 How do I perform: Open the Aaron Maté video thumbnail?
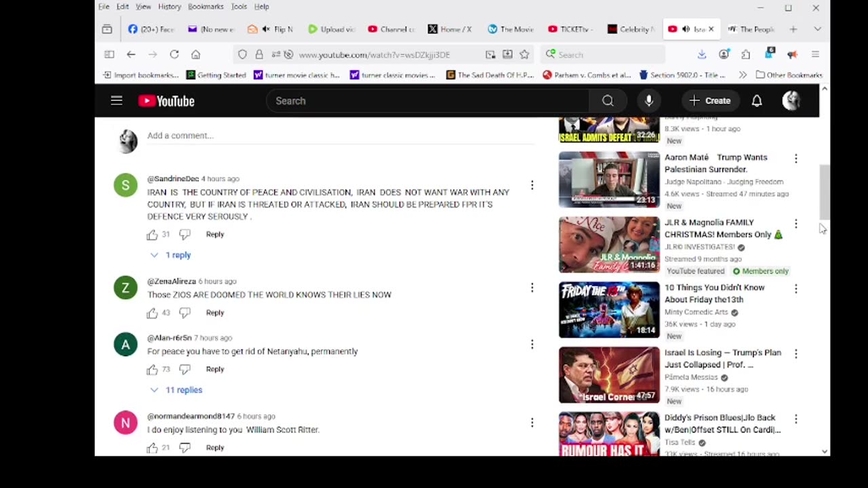pyautogui.click(x=609, y=180)
